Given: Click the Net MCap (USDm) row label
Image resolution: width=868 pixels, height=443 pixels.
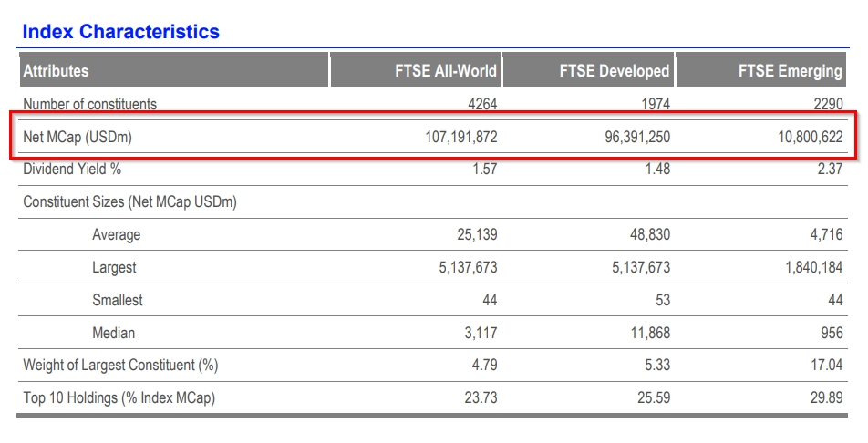Looking at the screenshot, I should pos(77,137).
